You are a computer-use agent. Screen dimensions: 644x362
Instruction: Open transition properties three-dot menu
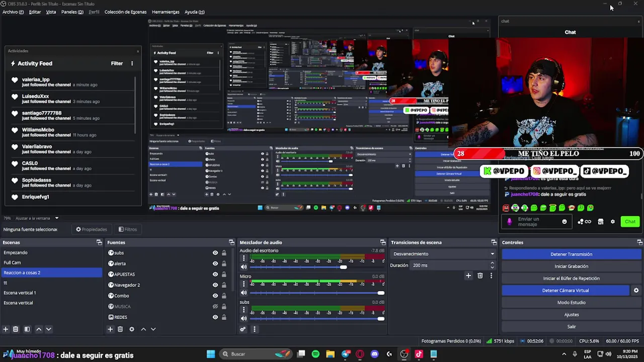491,276
